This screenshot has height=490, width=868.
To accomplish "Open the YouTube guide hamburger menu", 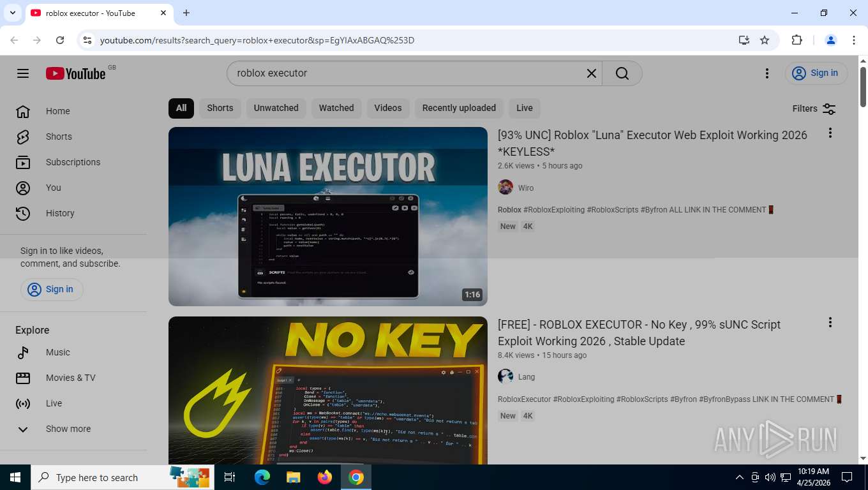I will (23, 73).
